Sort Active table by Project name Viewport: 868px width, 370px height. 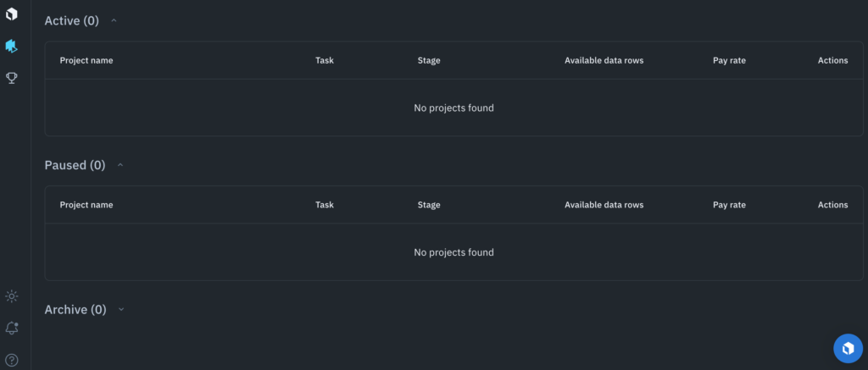[x=86, y=60]
